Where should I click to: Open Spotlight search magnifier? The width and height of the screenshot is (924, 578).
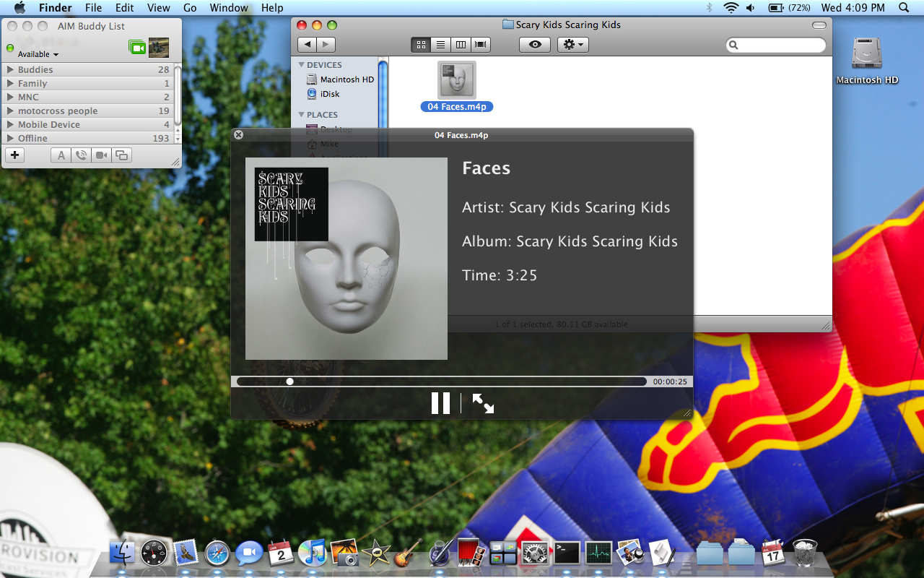[x=904, y=8]
